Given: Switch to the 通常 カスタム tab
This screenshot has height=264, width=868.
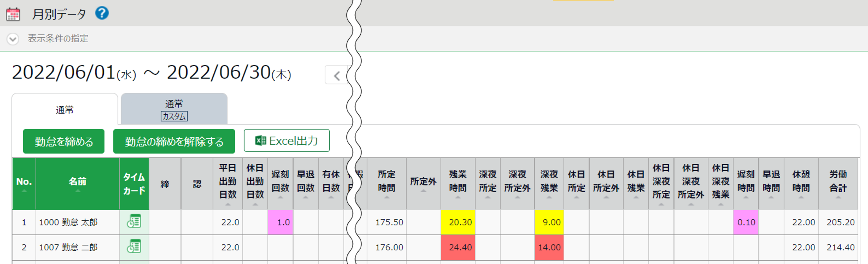Looking at the screenshot, I should [x=174, y=109].
